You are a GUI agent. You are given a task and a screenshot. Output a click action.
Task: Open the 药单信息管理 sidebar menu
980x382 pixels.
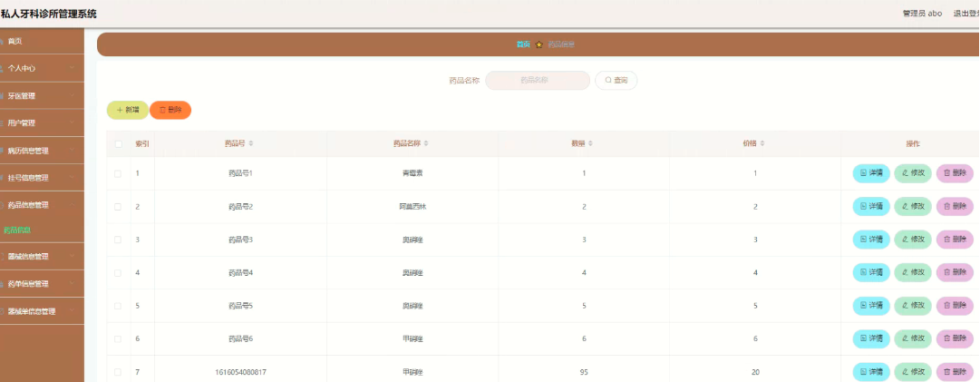pos(42,284)
